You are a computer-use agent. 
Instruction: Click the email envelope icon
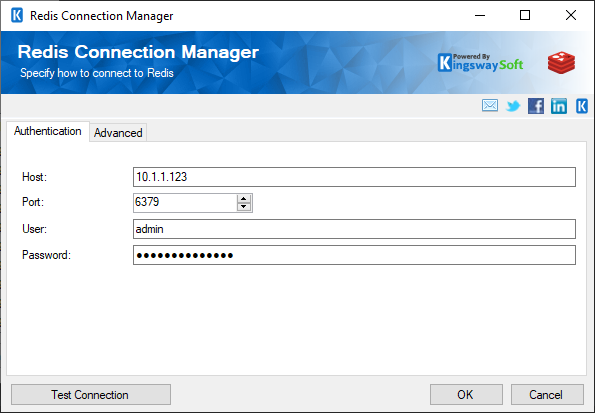click(x=490, y=106)
